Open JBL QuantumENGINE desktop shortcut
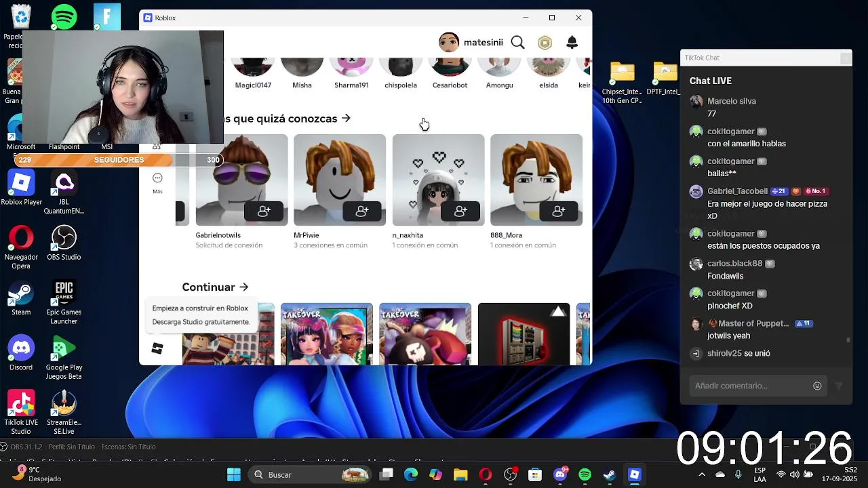Image resolution: width=868 pixels, height=488 pixels. (64, 192)
